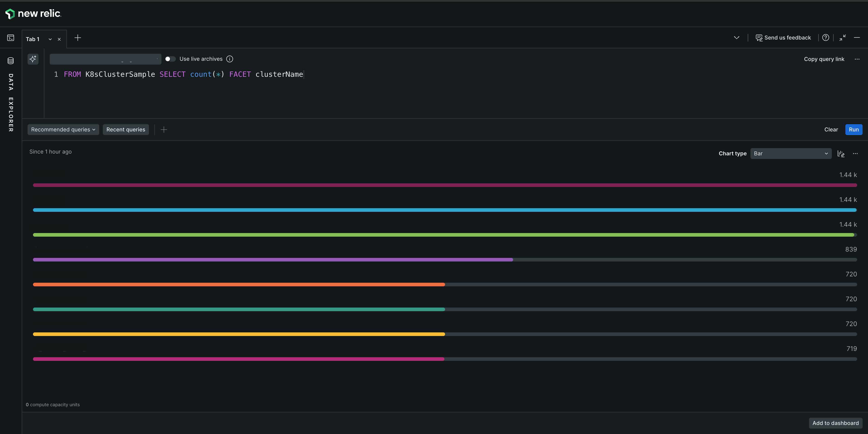868x434 pixels.
Task: Click Add to dashboard button
Action: [x=835, y=423]
